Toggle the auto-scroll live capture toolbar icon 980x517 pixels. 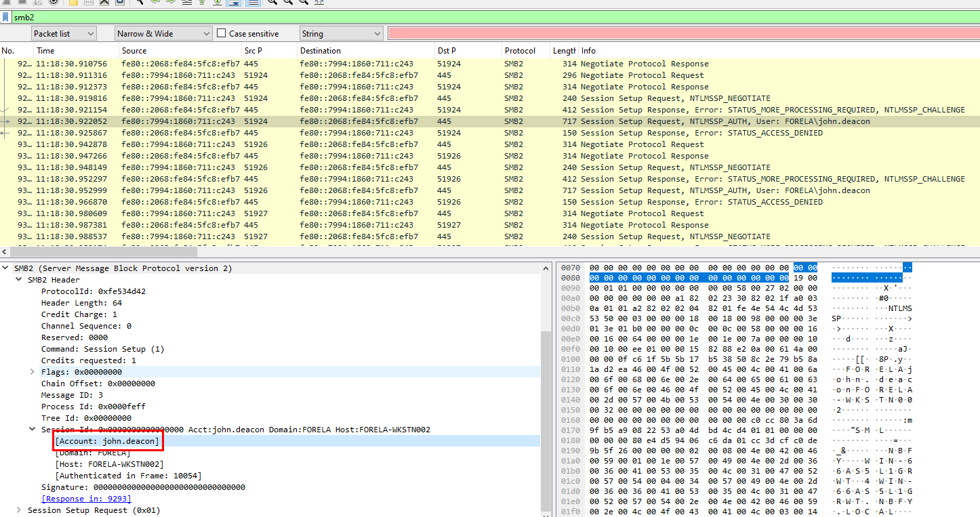click(232, 2)
